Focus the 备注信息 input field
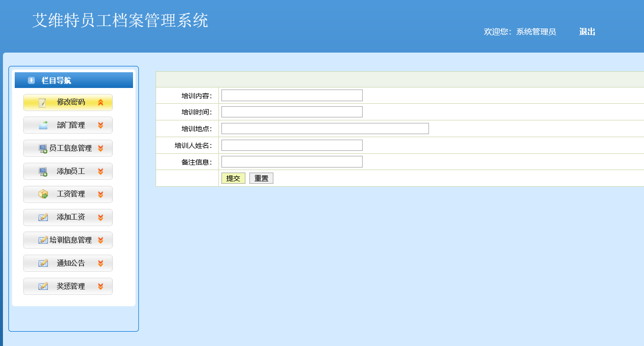 292,162
